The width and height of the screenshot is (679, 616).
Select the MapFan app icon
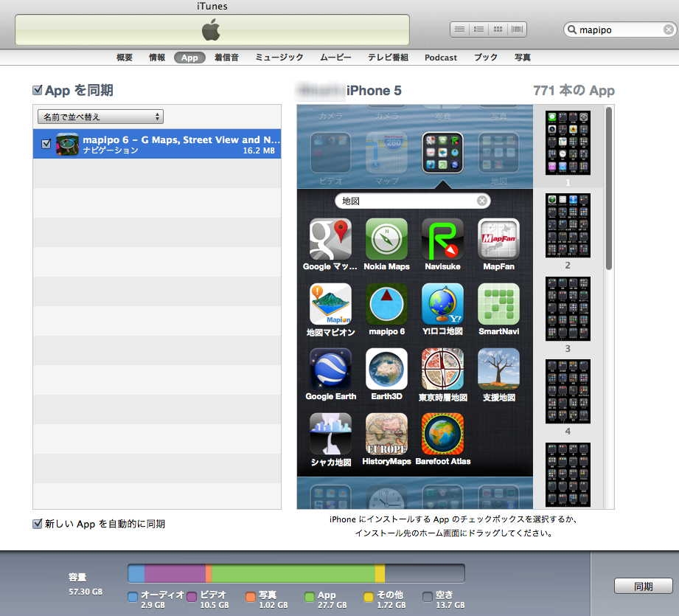click(x=498, y=239)
